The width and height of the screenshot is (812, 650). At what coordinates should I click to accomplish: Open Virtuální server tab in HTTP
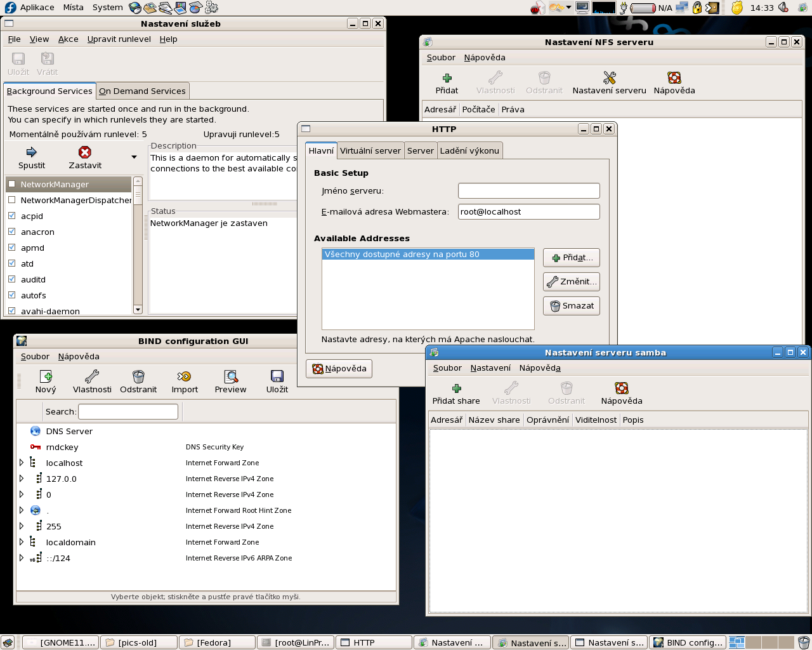coord(370,150)
